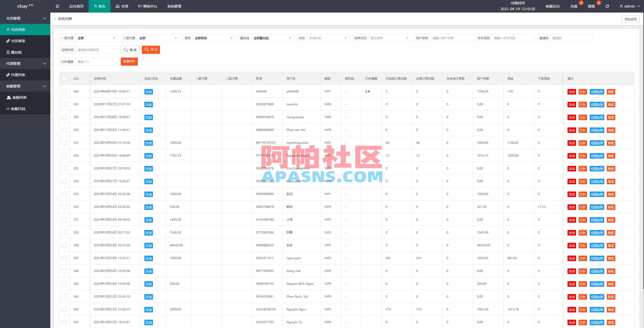Click the refresh icon in the top bar

(607, 6)
